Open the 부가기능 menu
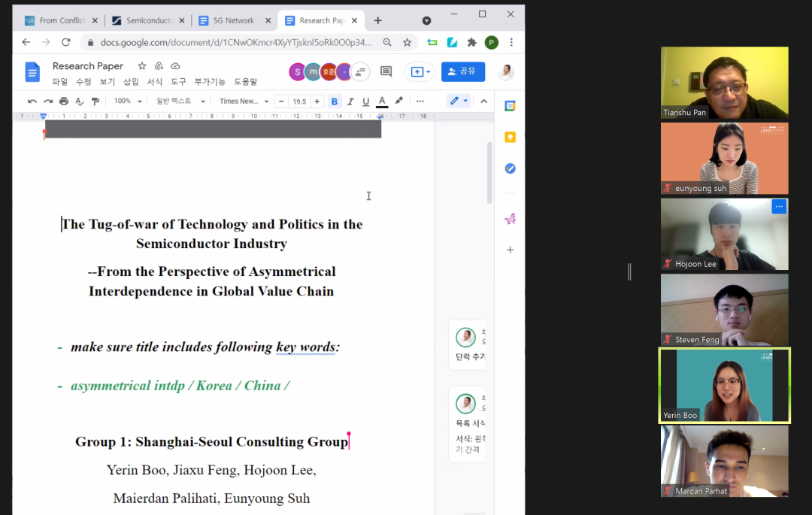The image size is (812, 515). (x=210, y=82)
